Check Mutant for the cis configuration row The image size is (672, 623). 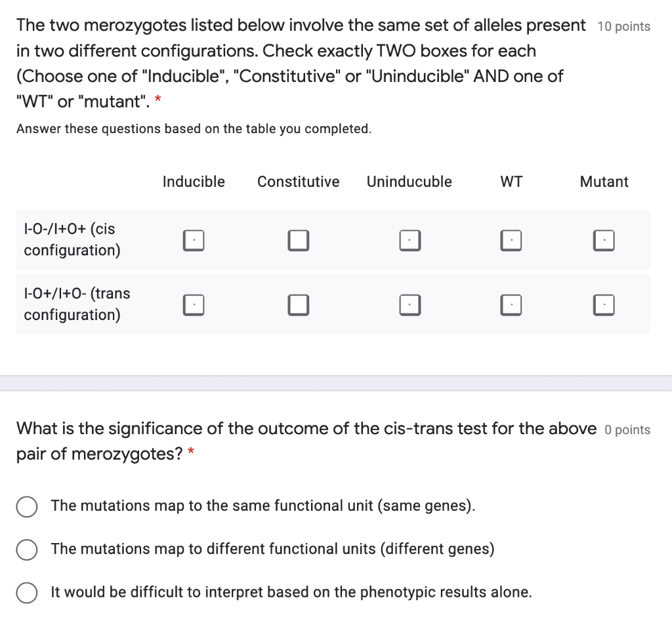pyautogui.click(x=604, y=240)
